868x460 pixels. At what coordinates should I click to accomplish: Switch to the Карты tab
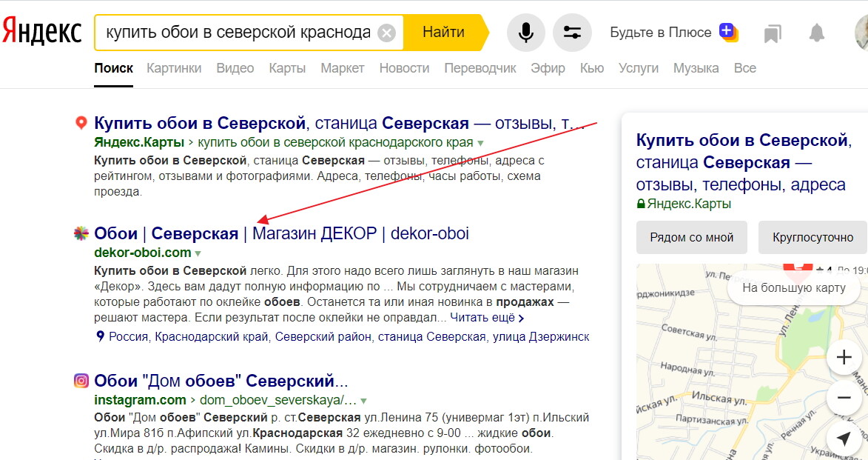pyautogui.click(x=287, y=68)
